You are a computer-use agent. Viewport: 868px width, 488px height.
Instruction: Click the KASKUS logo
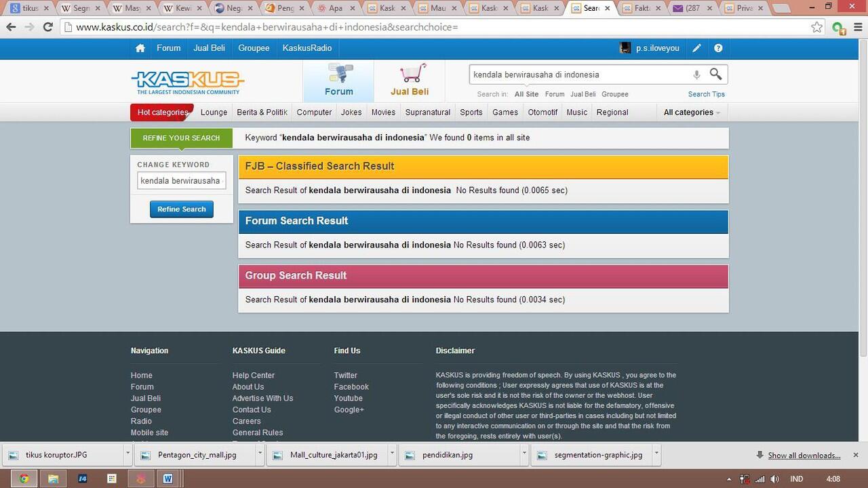(187, 82)
